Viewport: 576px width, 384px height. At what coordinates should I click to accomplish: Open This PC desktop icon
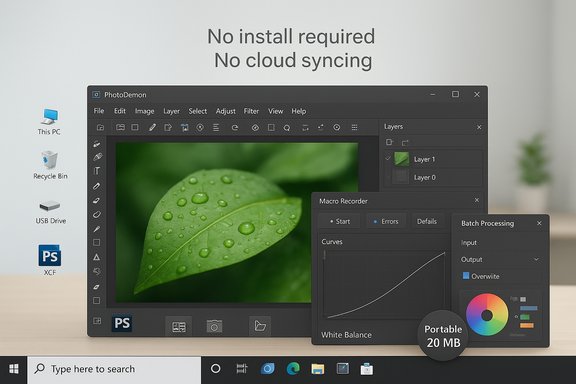[49, 122]
